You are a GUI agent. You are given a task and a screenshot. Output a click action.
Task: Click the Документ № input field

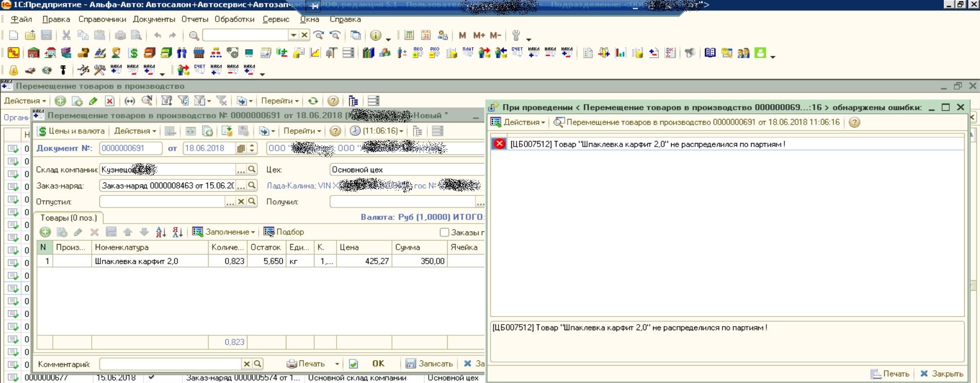130,148
